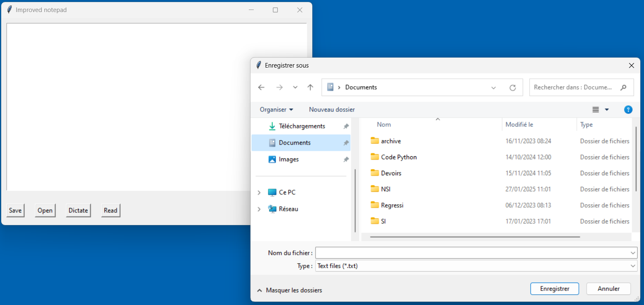Refresh the Documents folder listing

pos(513,87)
